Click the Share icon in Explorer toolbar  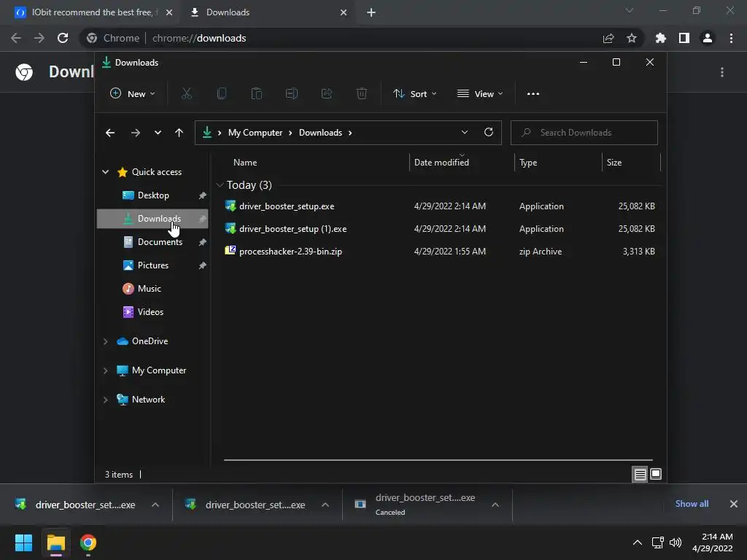(327, 94)
